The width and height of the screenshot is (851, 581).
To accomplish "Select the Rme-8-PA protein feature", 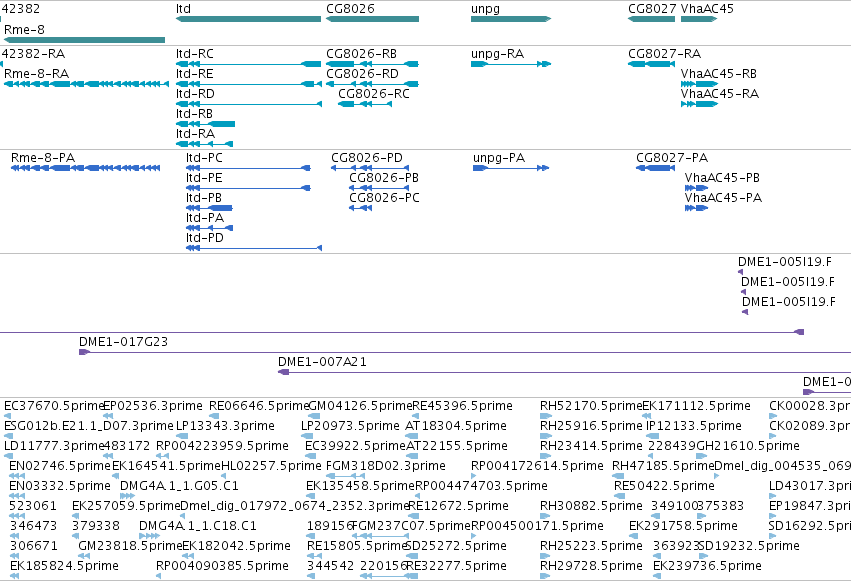I will [85, 168].
